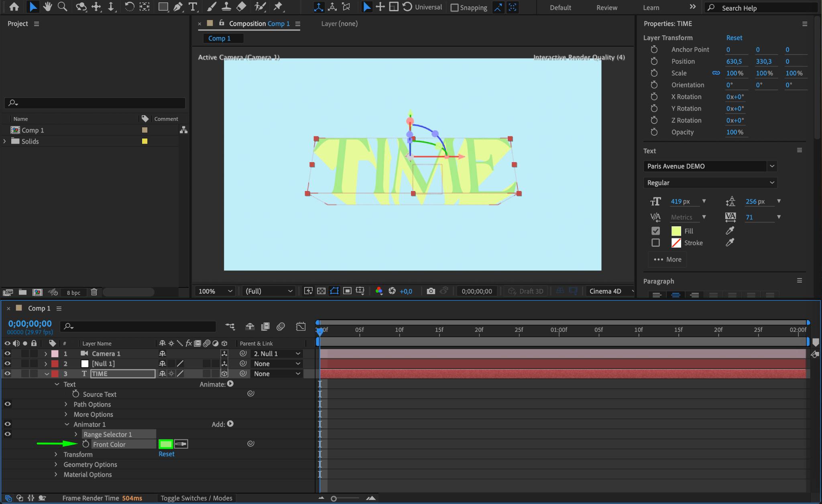This screenshot has width=822, height=504.
Task: Click the fill color eyedropper
Action: click(730, 231)
